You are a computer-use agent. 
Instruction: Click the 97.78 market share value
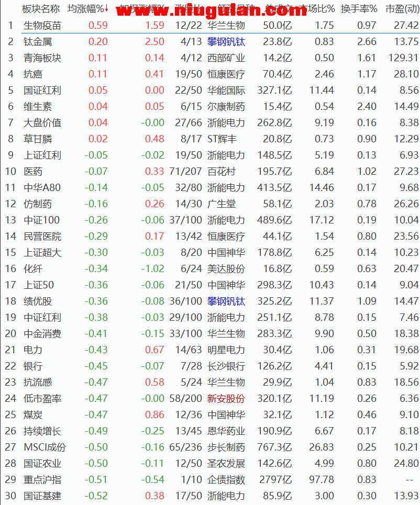[x=322, y=479]
